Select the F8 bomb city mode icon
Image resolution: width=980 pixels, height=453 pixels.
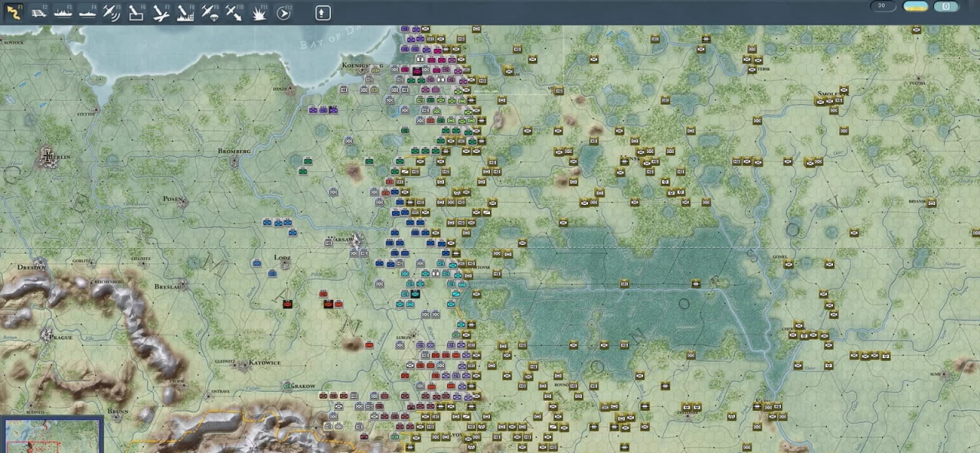[185, 12]
